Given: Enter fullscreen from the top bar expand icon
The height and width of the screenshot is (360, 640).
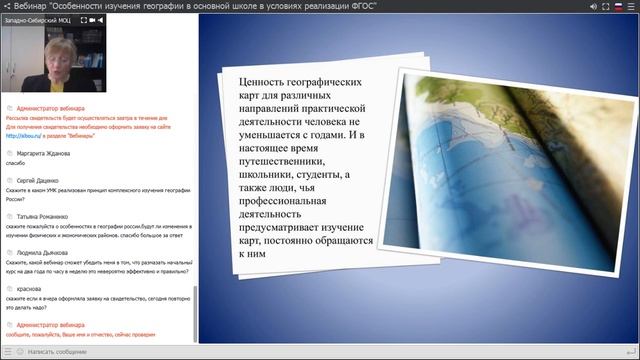Looking at the screenshot, I should tap(606, 7).
